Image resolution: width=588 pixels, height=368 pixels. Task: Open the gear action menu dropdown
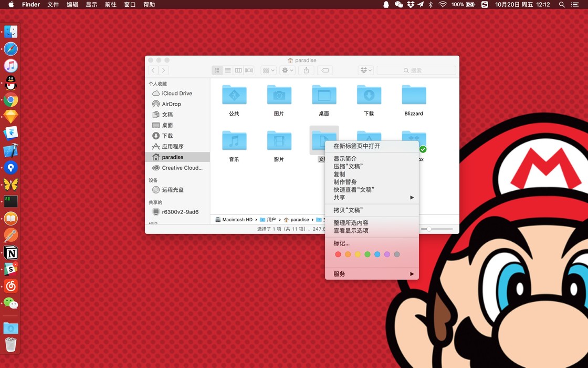pyautogui.click(x=288, y=70)
